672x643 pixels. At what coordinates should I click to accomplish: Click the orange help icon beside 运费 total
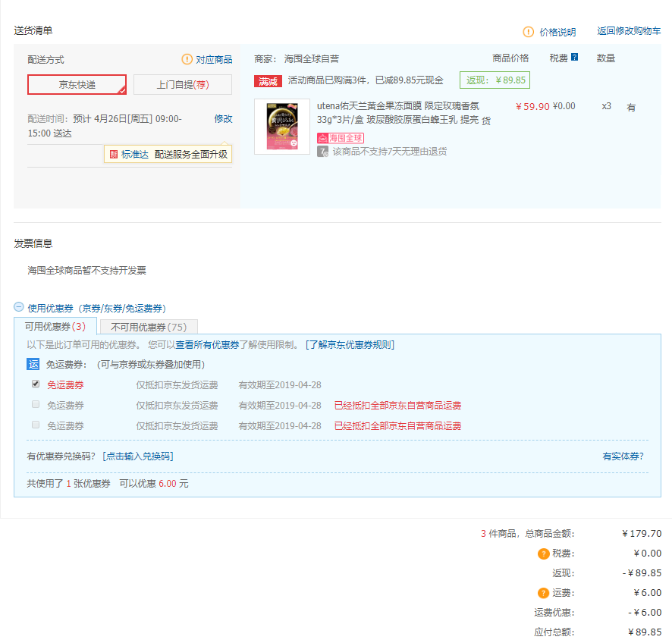pyautogui.click(x=543, y=593)
